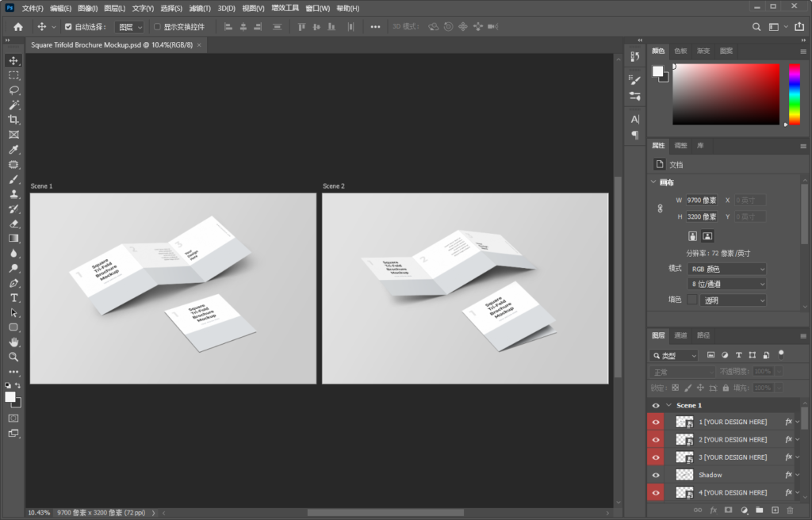Click the zoom level field 10.43%
Screen dimensions: 812x520
39,513
